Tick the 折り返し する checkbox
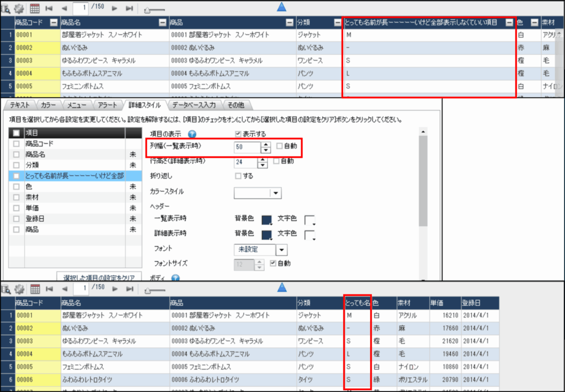Image resolution: width=565 pixels, height=392 pixels. point(238,176)
